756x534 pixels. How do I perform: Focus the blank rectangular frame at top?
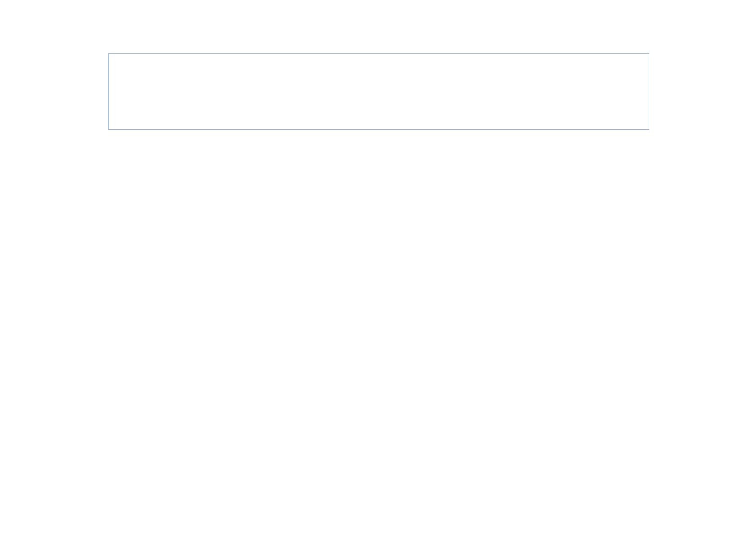[378, 92]
